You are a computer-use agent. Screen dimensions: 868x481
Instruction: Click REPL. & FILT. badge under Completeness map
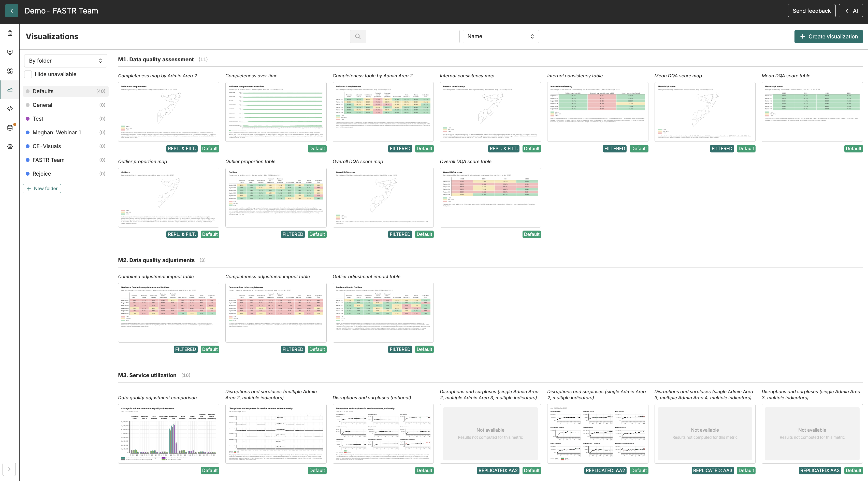pos(182,149)
